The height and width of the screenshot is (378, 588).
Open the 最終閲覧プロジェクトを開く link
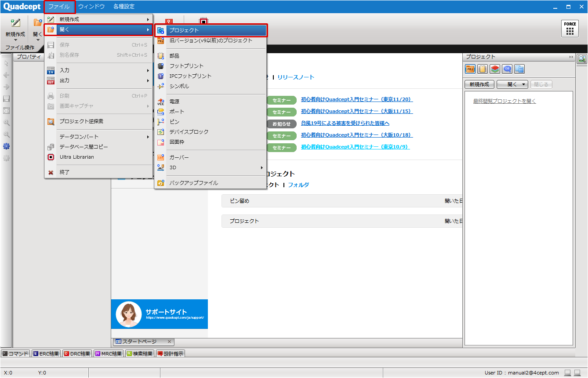[x=505, y=101]
